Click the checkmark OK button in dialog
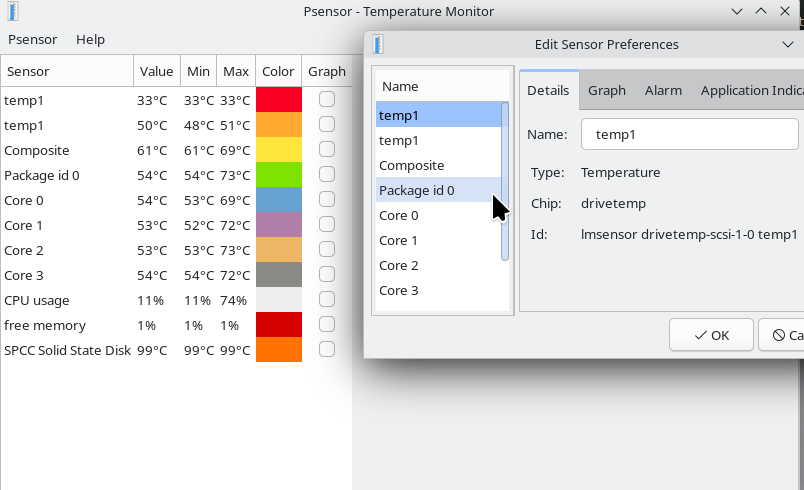This screenshot has width=804, height=490. click(711, 335)
